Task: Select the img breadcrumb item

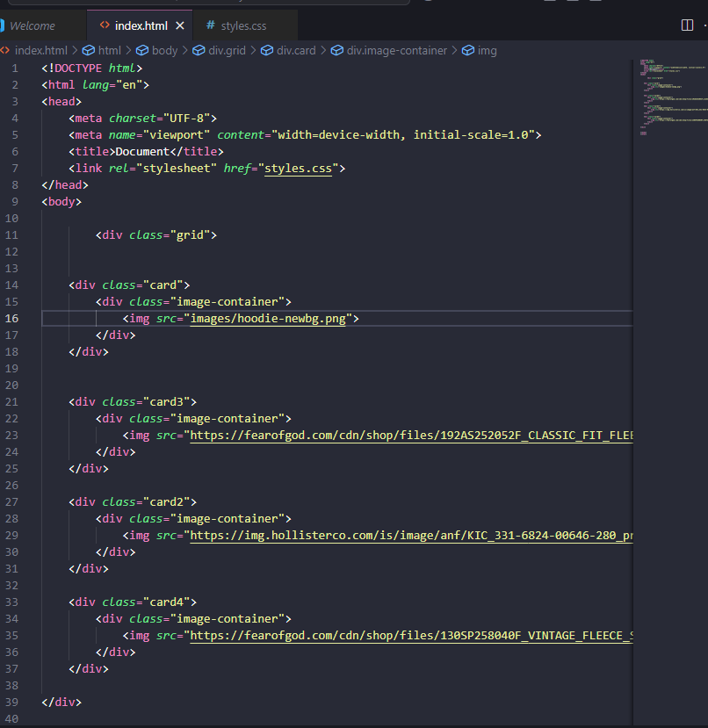Action: coord(487,51)
